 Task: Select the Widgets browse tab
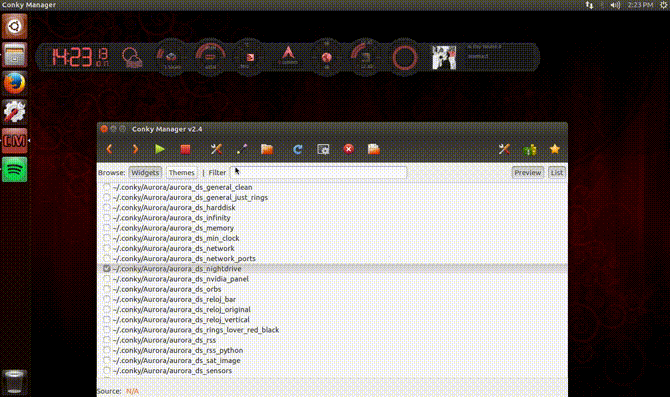tap(145, 173)
